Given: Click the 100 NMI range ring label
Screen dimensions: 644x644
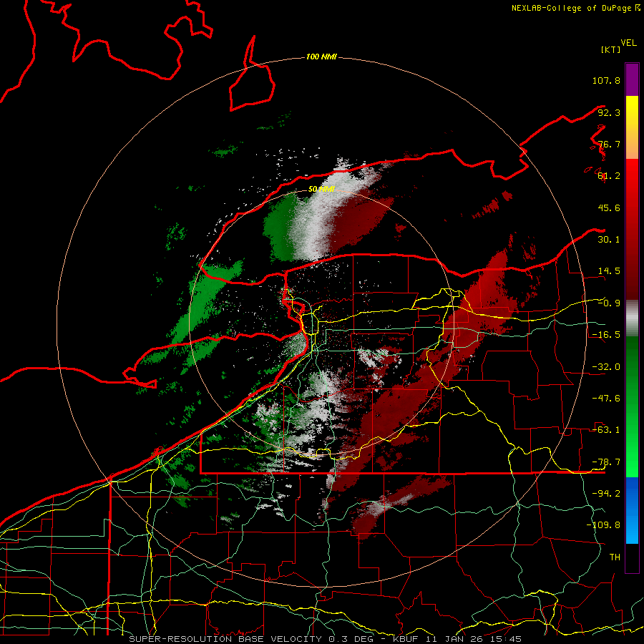Looking at the screenshot, I should (x=321, y=57).
